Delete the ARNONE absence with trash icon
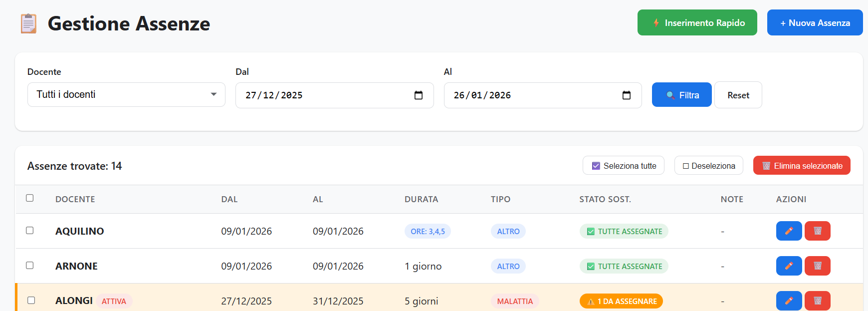868x311 pixels. tap(817, 266)
